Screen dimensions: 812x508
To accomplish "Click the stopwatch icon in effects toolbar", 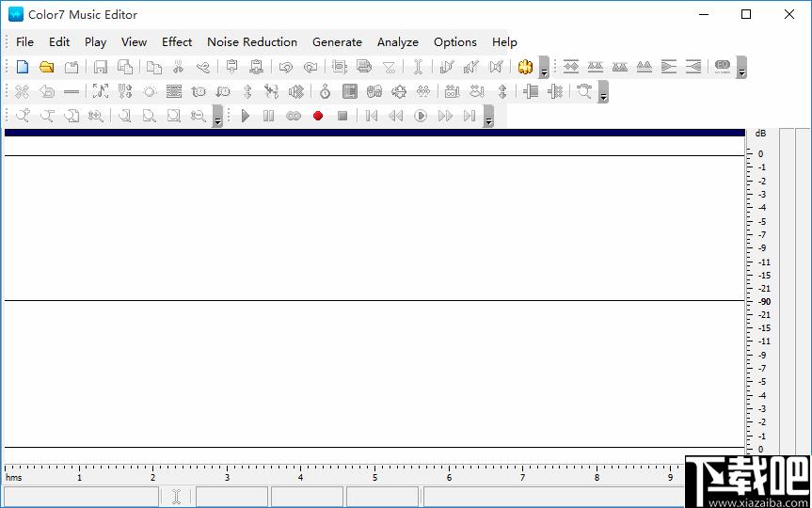I will tap(326, 91).
